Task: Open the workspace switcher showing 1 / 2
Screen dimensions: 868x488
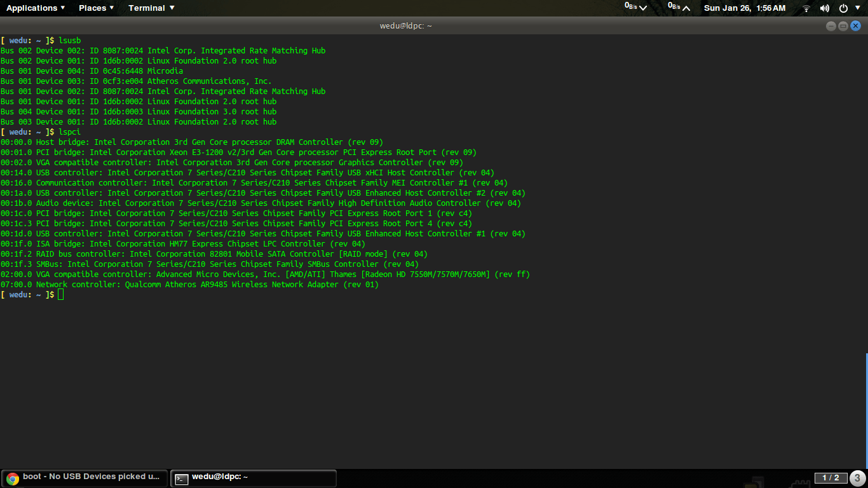Action: [x=831, y=478]
